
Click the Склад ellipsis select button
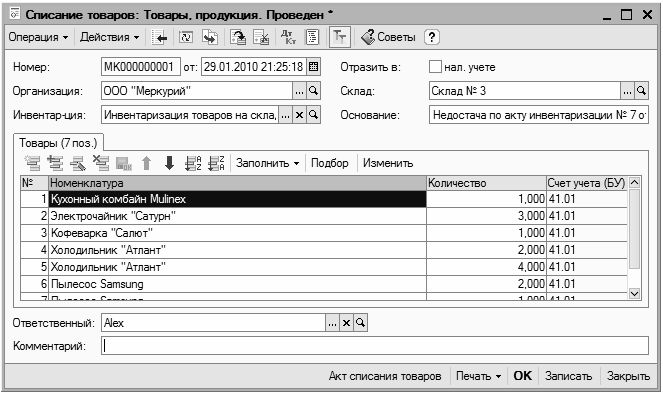[x=627, y=91]
